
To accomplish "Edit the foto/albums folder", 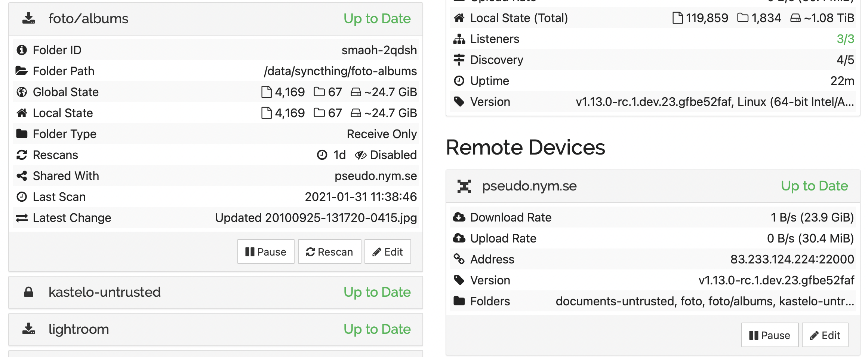I will (x=388, y=252).
